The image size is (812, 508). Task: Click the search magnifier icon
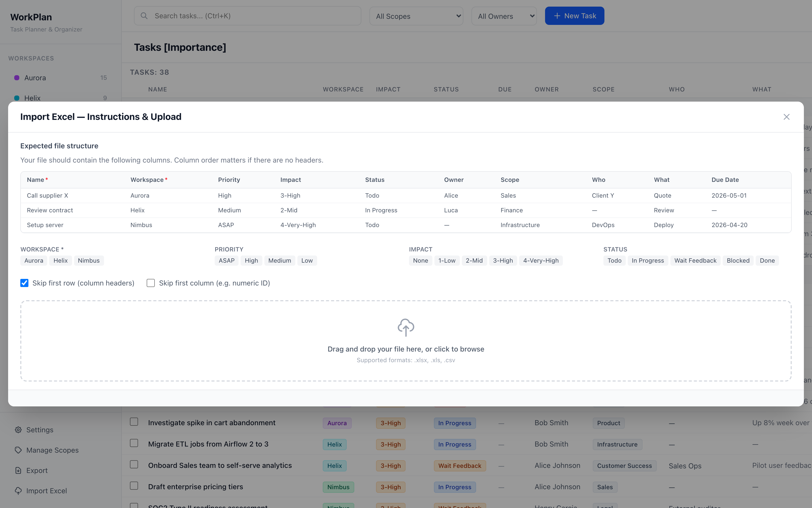click(x=144, y=16)
